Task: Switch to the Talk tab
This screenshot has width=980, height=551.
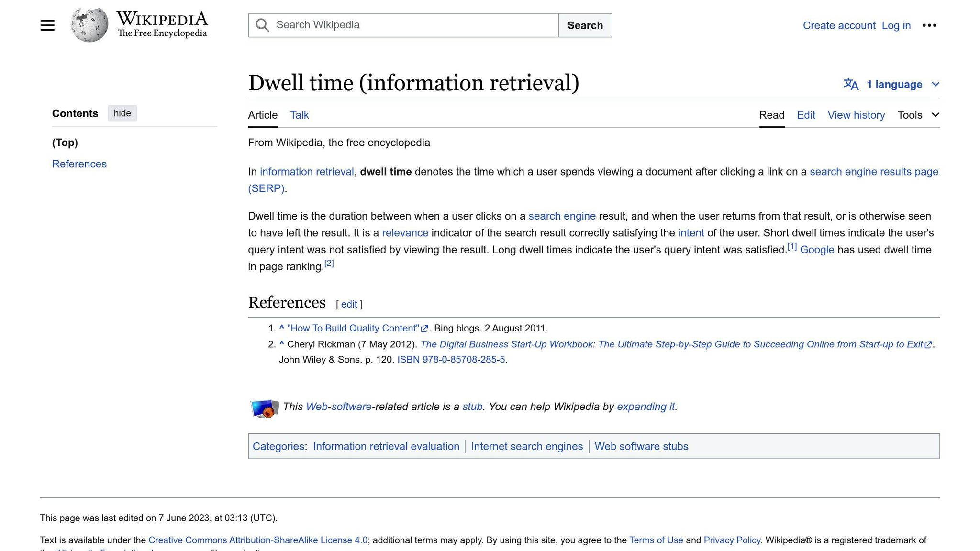Action: [x=299, y=115]
